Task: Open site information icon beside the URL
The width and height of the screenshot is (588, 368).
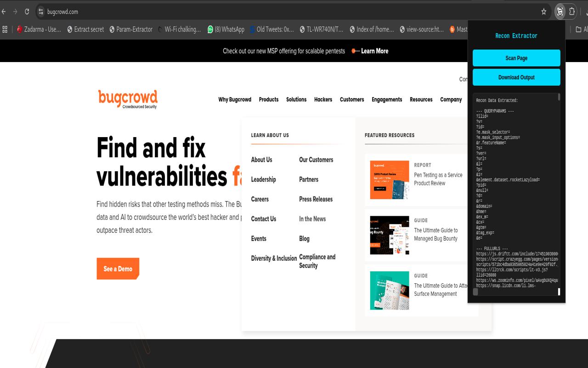Action: [x=41, y=11]
